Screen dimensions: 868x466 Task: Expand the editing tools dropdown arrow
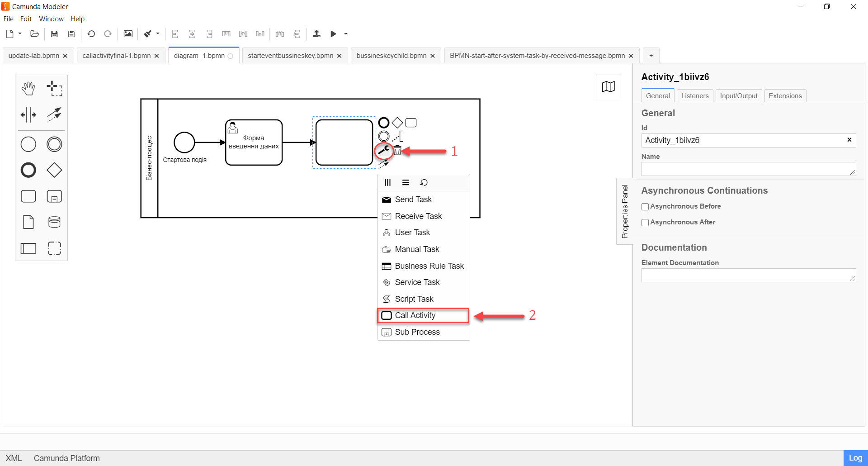[158, 33]
